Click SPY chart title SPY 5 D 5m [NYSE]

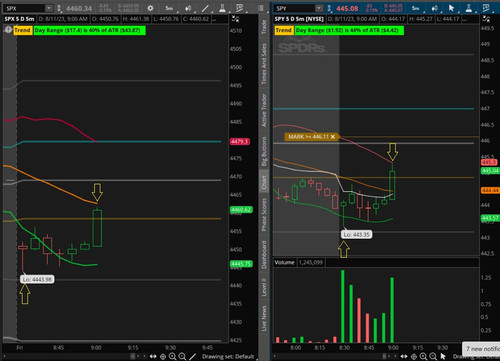point(299,19)
